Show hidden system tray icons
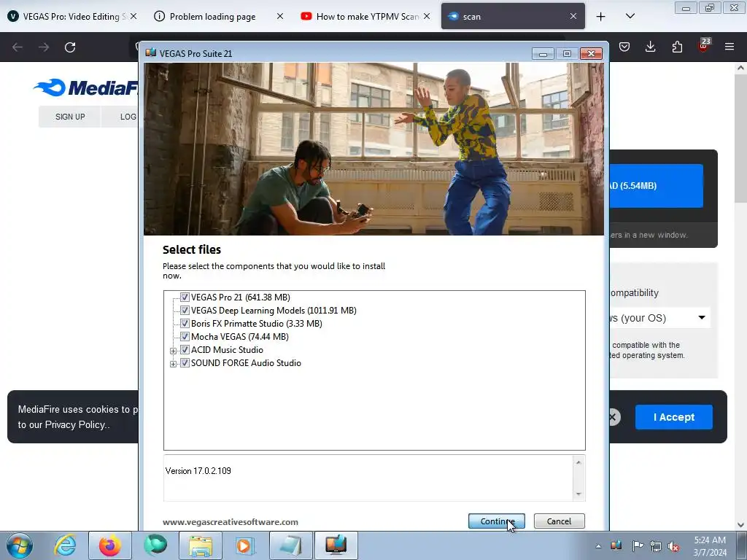Viewport: 747px width, 560px height. coord(598,546)
